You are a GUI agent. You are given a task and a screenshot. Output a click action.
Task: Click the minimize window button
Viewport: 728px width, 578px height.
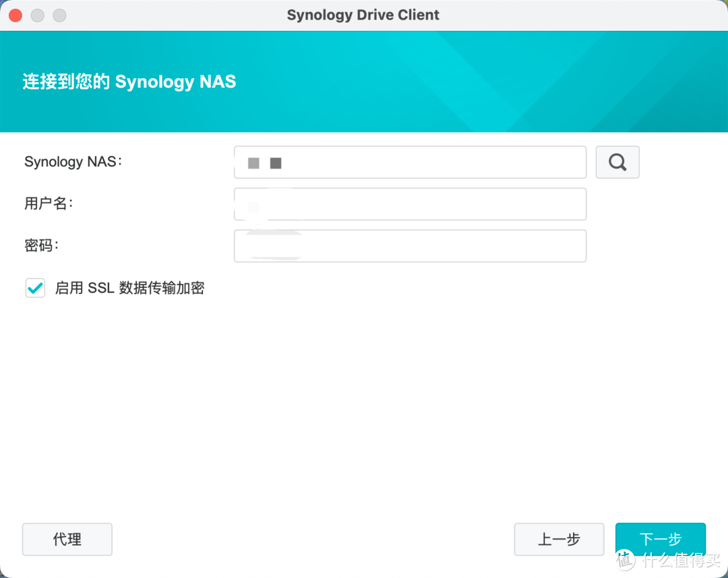(x=38, y=16)
